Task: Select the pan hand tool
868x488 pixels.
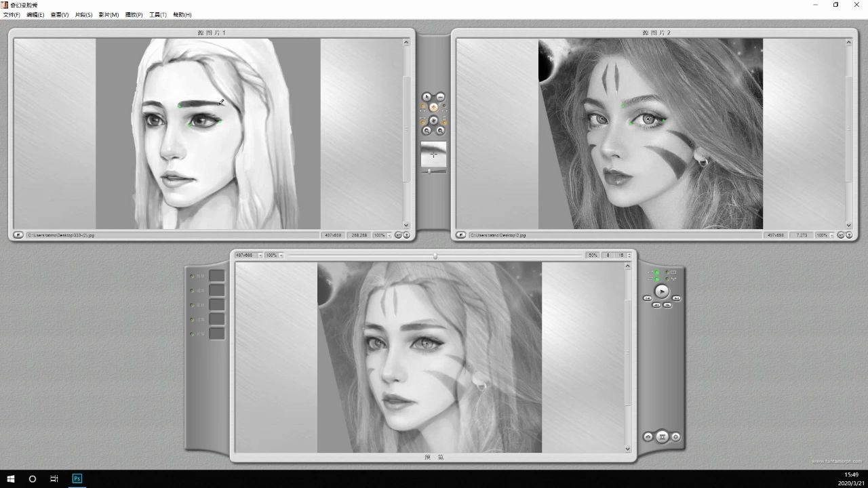Action: pos(433,120)
